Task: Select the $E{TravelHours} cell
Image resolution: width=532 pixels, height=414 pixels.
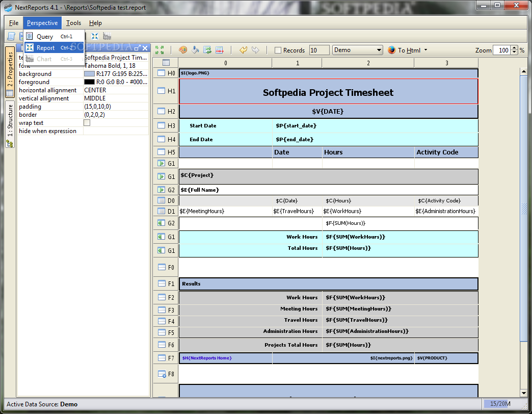Action: coord(297,211)
